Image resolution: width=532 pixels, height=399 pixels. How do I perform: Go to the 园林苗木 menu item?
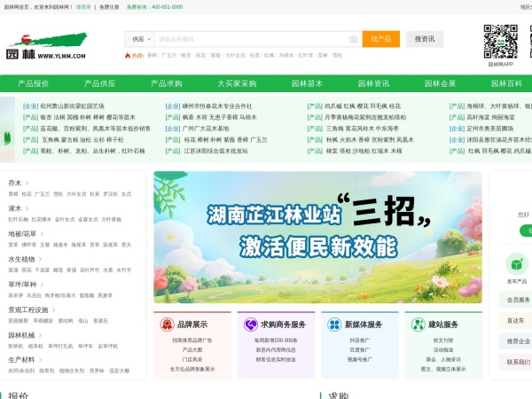tap(306, 83)
